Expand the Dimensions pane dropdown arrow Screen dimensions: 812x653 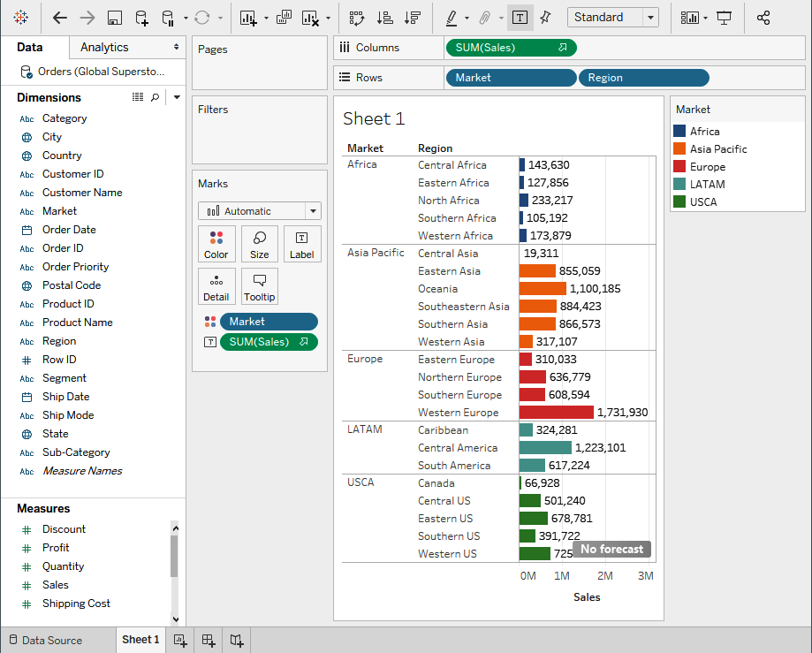tap(177, 97)
